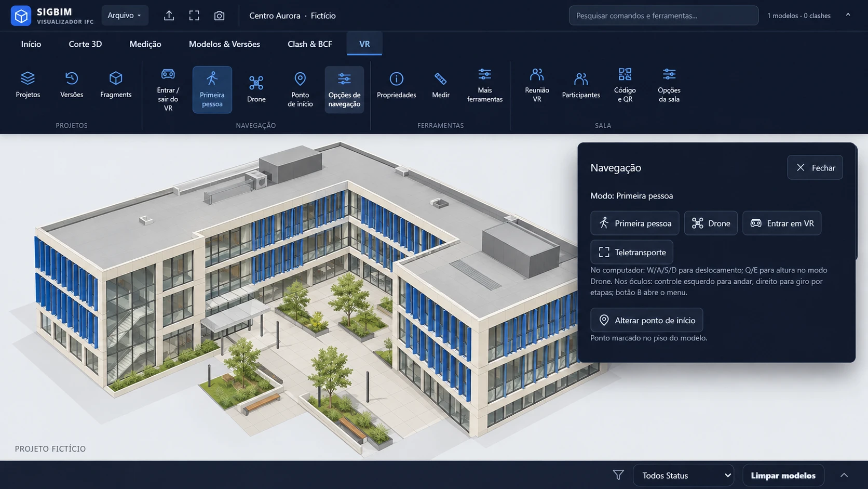Click Alterar ponto de início button
Screen dimensions: 868x489
pos(647,320)
